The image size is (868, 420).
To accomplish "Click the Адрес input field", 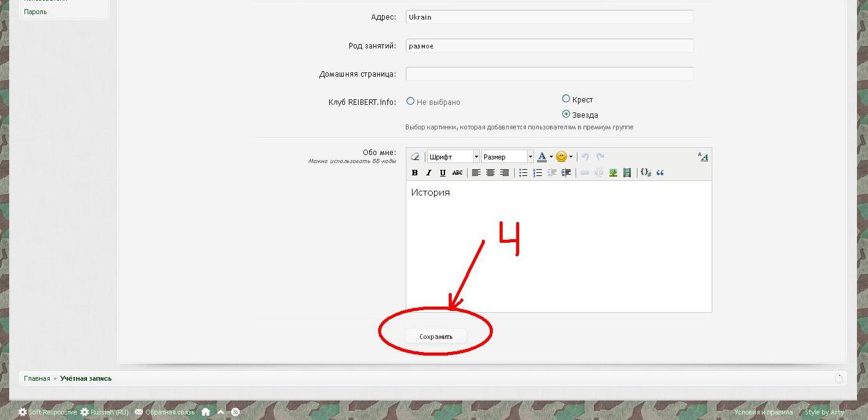I will pyautogui.click(x=550, y=17).
